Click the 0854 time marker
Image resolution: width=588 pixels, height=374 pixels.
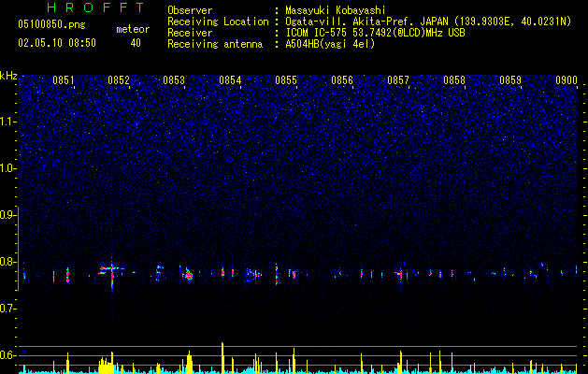click(230, 80)
